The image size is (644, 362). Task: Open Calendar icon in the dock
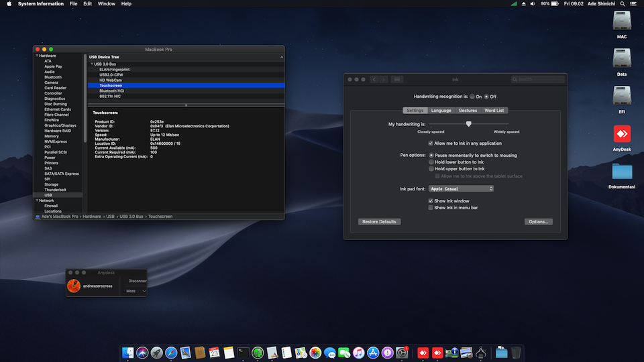214,353
